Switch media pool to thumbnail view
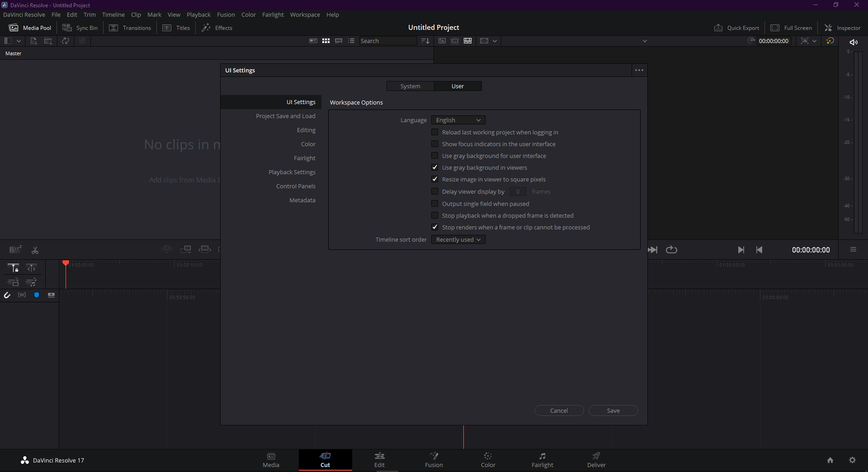The height and width of the screenshot is (472, 868). click(x=326, y=41)
